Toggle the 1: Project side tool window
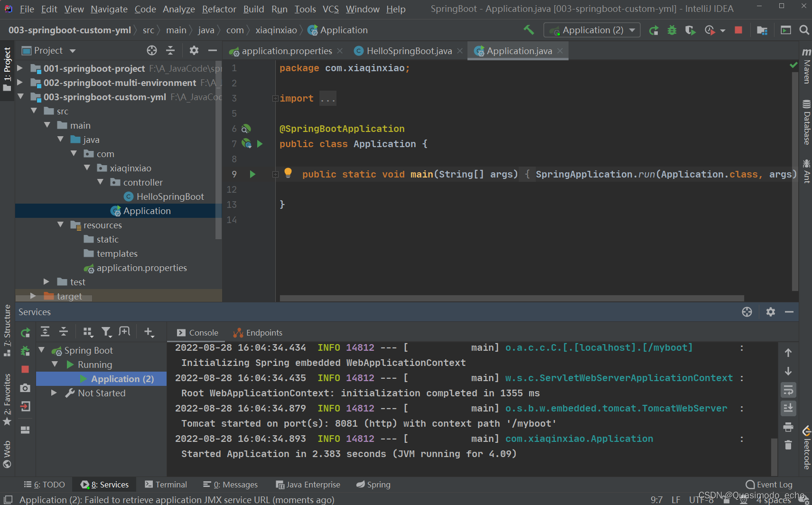The width and height of the screenshot is (812, 505). tap(7, 69)
